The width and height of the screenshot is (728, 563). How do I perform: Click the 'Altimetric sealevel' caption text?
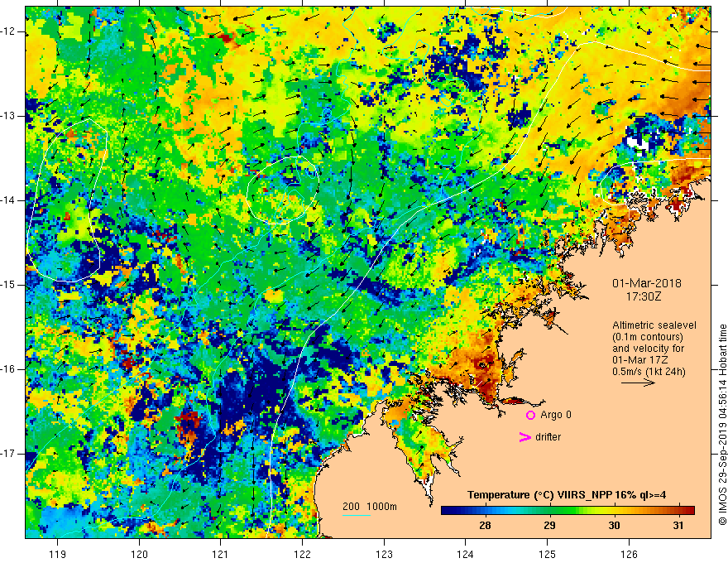(654, 325)
